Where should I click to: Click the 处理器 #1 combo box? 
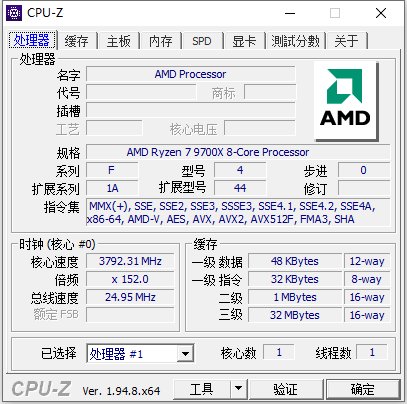click(x=140, y=354)
